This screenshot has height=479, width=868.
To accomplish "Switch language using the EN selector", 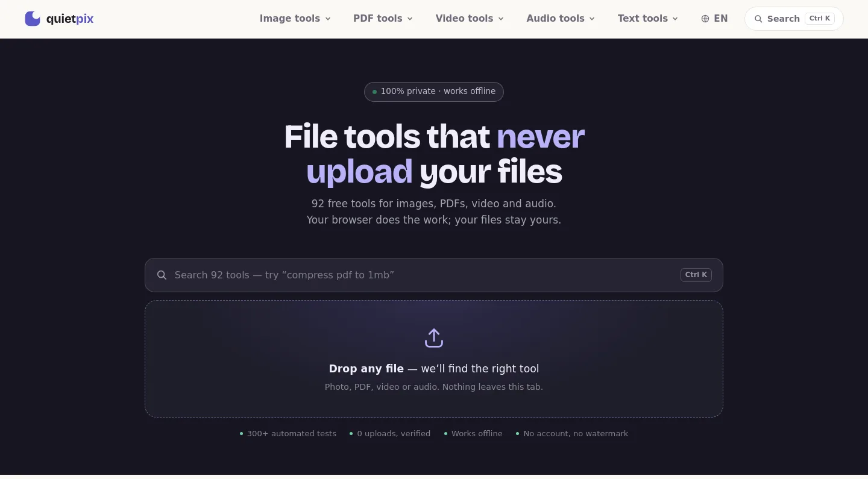I will coord(714,19).
